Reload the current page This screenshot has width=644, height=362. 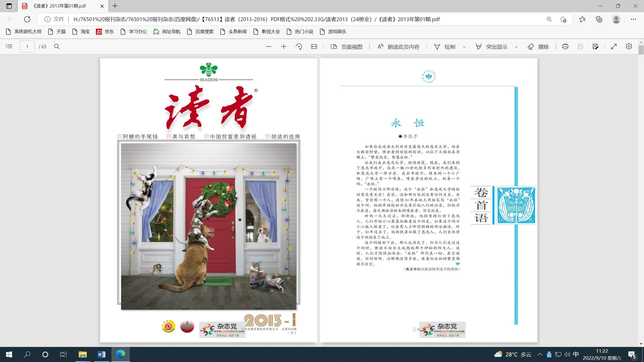[27, 19]
